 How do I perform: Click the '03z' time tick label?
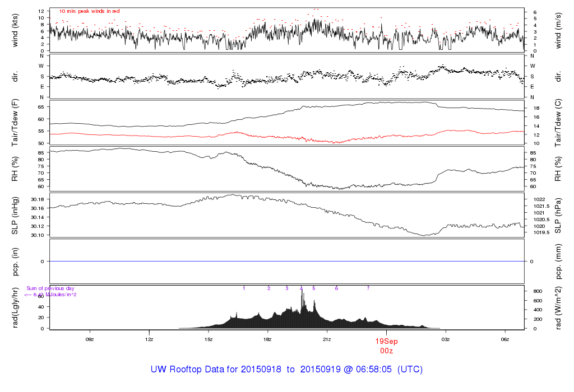446,339
